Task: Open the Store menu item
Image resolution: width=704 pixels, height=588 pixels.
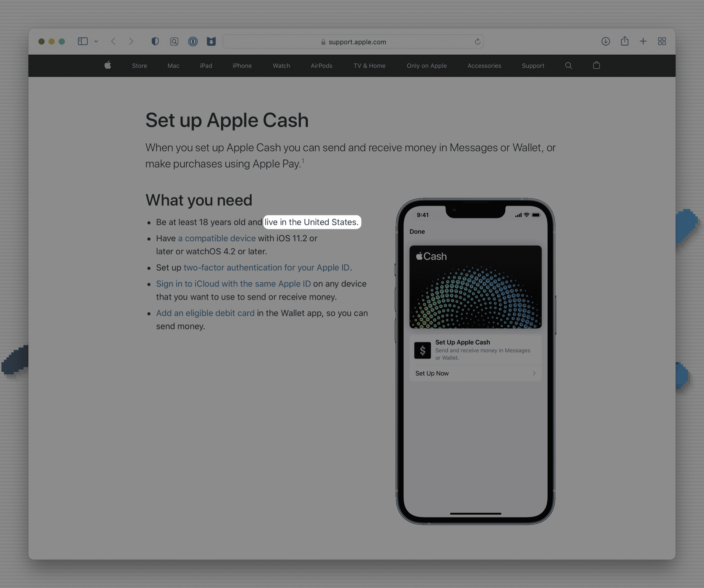Action: [x=140, y=66]
